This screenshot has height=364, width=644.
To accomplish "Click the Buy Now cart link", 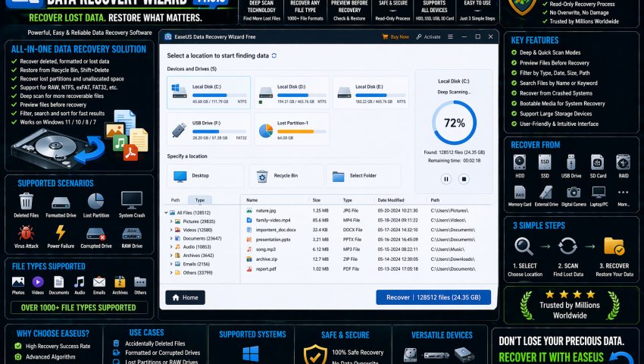I will click(395, 37).
